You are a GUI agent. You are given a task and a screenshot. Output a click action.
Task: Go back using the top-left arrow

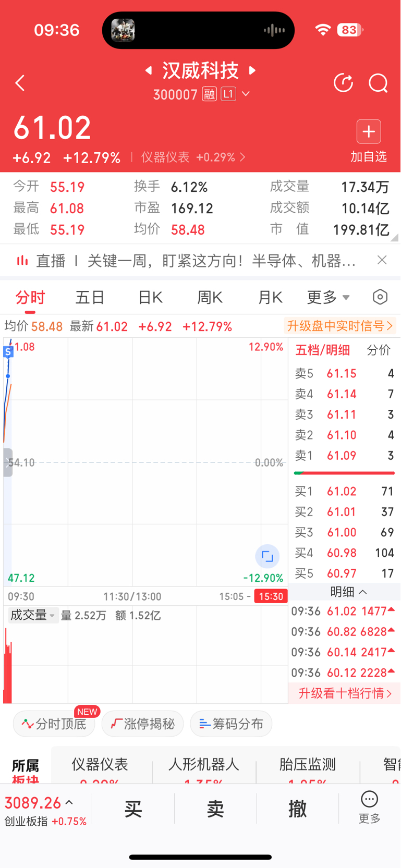20,83
